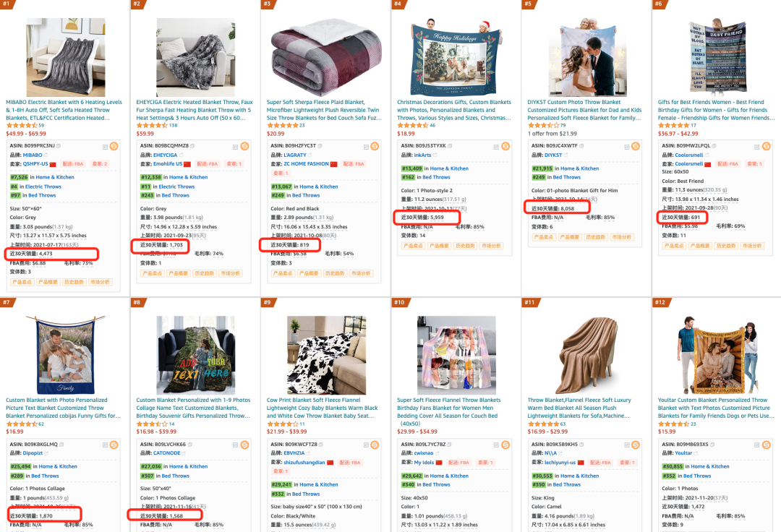781x532 pixels.
Task: Open the Super Soft Sherpa Fleece Plaid blanket thumbnail
Action: (325, 58)
